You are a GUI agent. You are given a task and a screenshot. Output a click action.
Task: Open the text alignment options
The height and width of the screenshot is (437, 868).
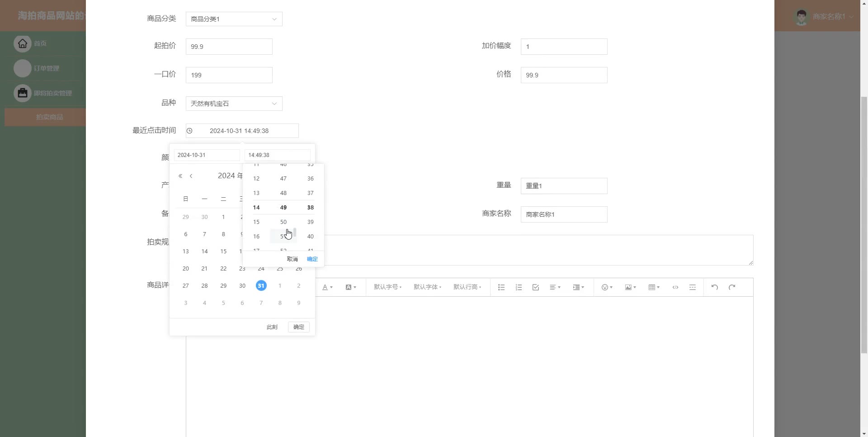(555, 287)
